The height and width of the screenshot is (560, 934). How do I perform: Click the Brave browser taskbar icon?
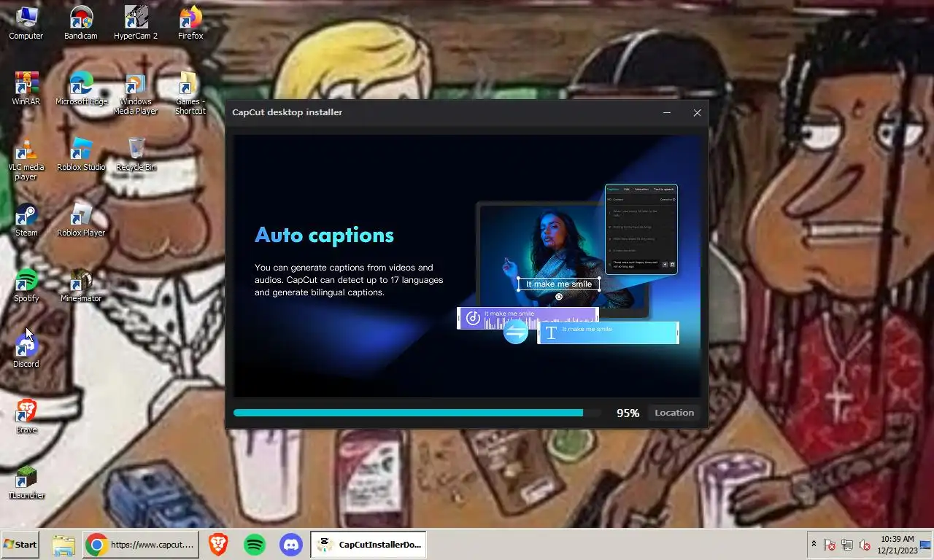(x=217, y=545)
